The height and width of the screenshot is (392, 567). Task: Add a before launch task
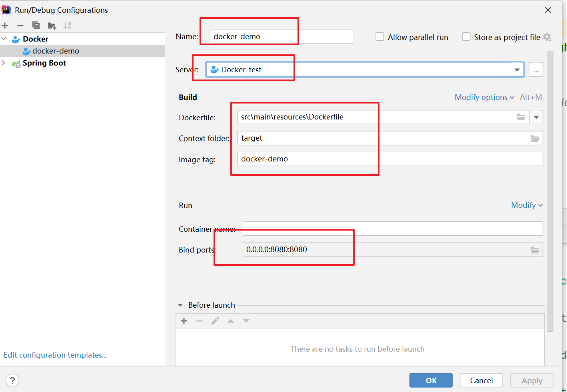coord(184,321)
